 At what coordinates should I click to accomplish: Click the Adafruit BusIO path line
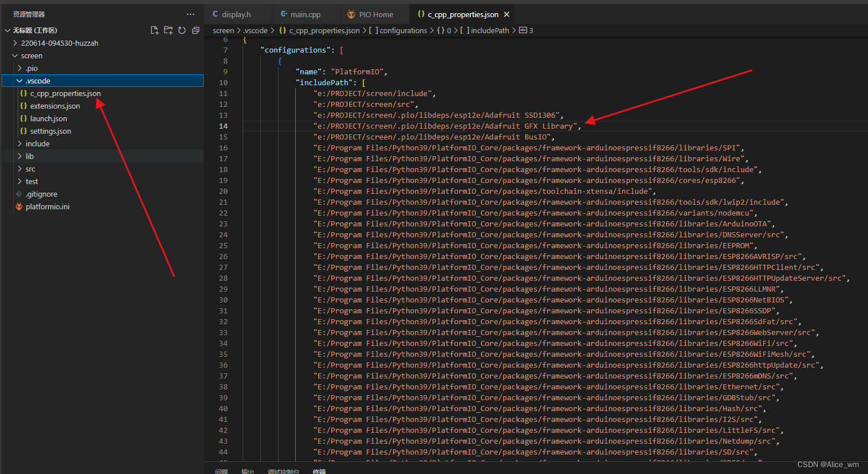click(x=434, y=137)
